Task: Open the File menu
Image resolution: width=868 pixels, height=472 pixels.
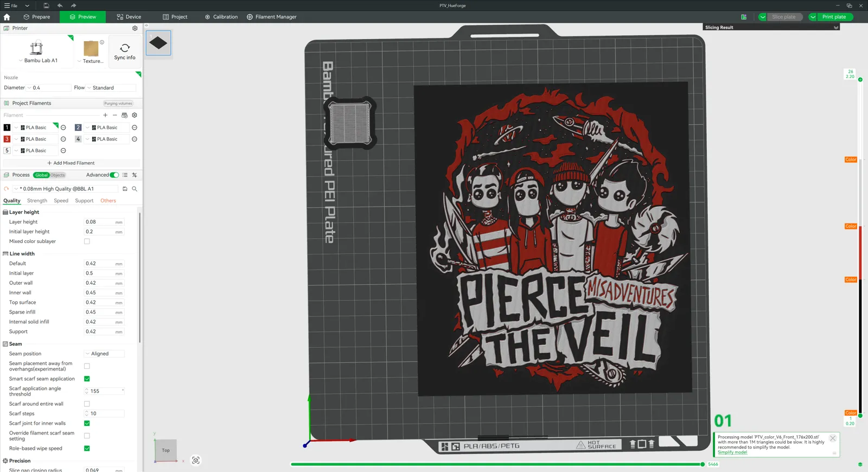Action: click(11, 5)
